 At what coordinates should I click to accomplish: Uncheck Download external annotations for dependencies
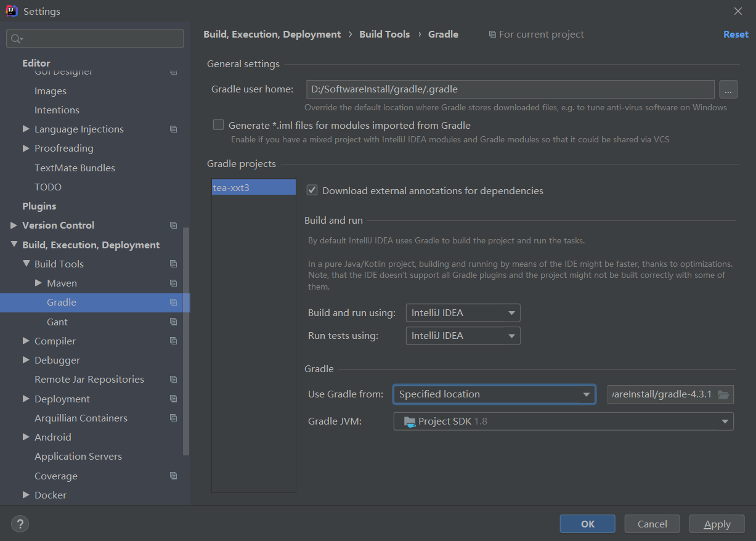[312, 190]
